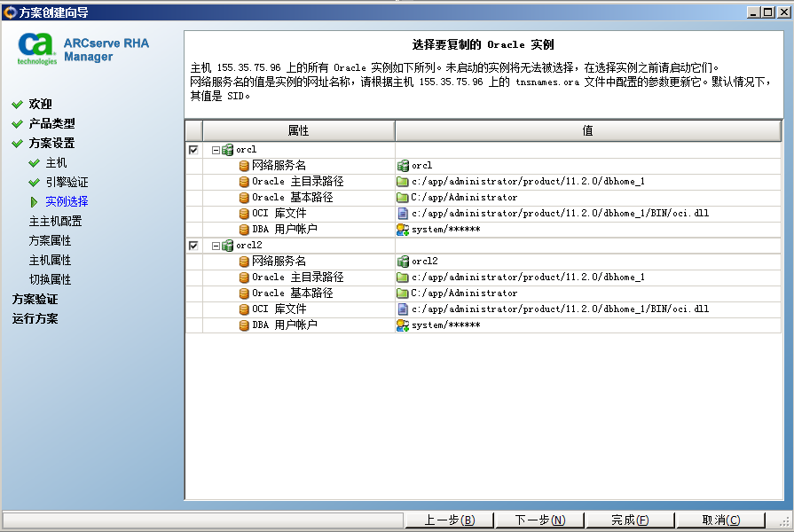Cancel the wizard with 取消(C)

720,520
